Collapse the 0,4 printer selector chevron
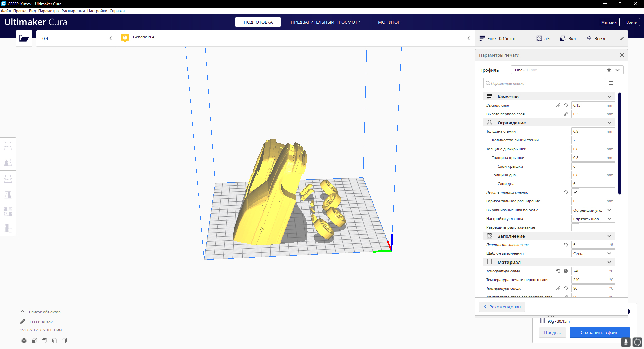The width and height of the screenshot is (644, 349). point(111,38)
